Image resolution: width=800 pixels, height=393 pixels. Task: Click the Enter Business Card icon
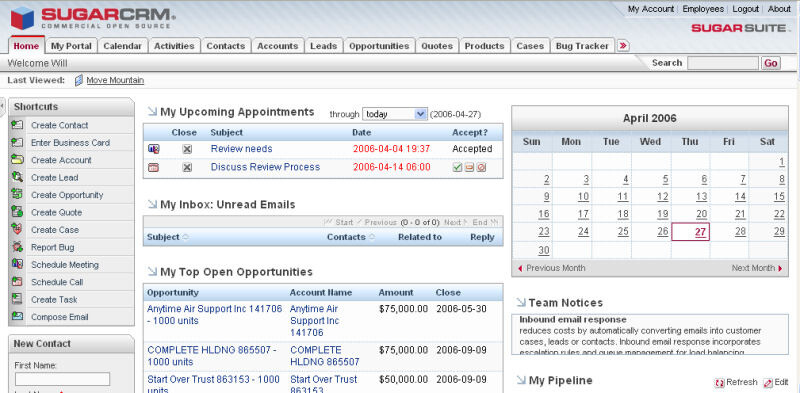point(17,142)
